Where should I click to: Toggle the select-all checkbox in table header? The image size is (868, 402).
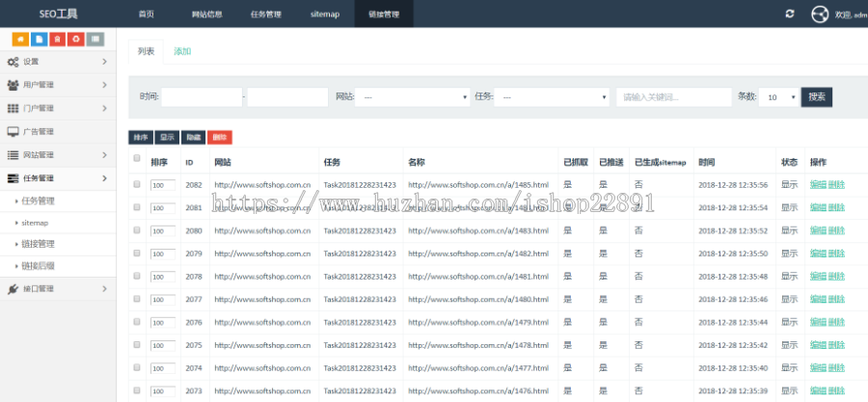[137, 159]
